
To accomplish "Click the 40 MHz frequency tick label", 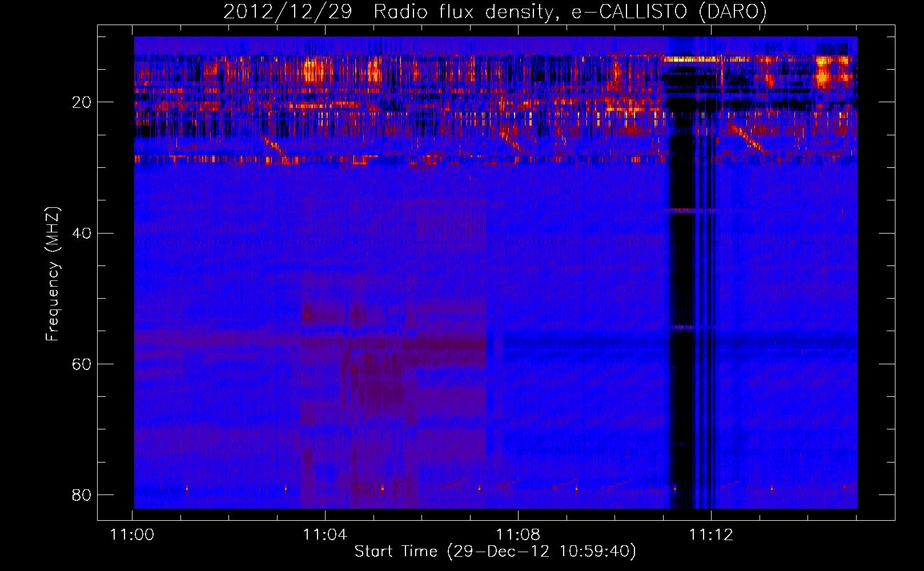I will click(82, 233).
